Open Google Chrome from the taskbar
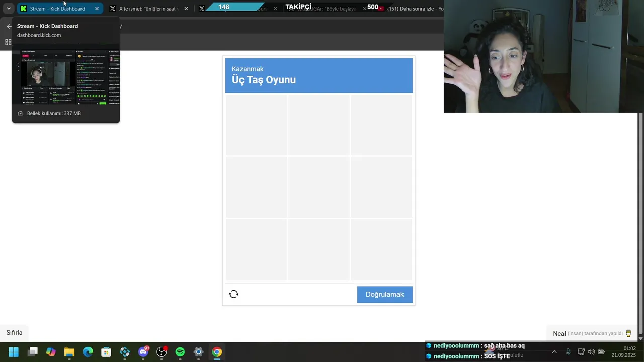Viewport: 644px width, 362px height. point(217,352)
